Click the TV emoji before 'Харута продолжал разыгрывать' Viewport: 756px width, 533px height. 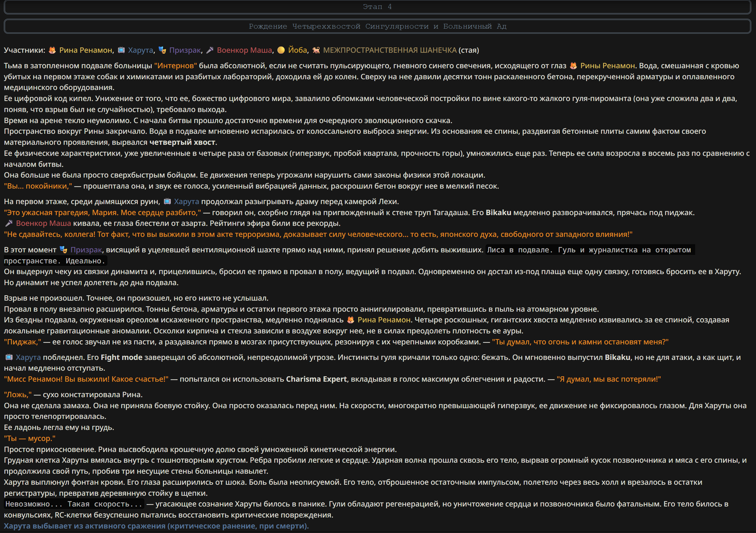[167, 201]
